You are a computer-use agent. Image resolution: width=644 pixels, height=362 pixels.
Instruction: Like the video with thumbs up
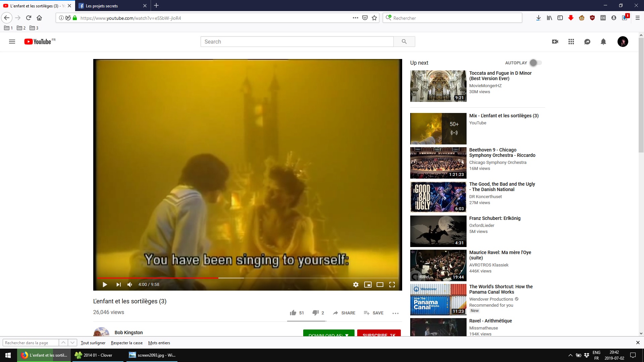[x=293, y=313]
